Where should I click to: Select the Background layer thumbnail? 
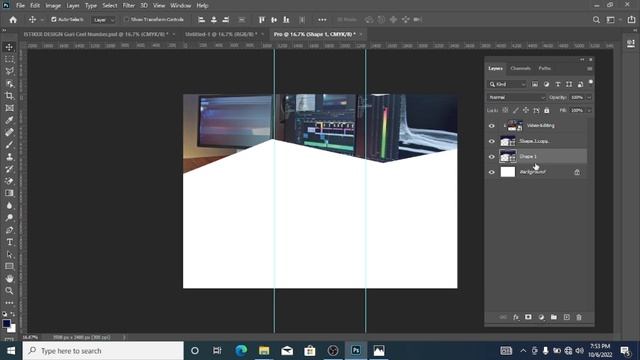pos(508,172)
